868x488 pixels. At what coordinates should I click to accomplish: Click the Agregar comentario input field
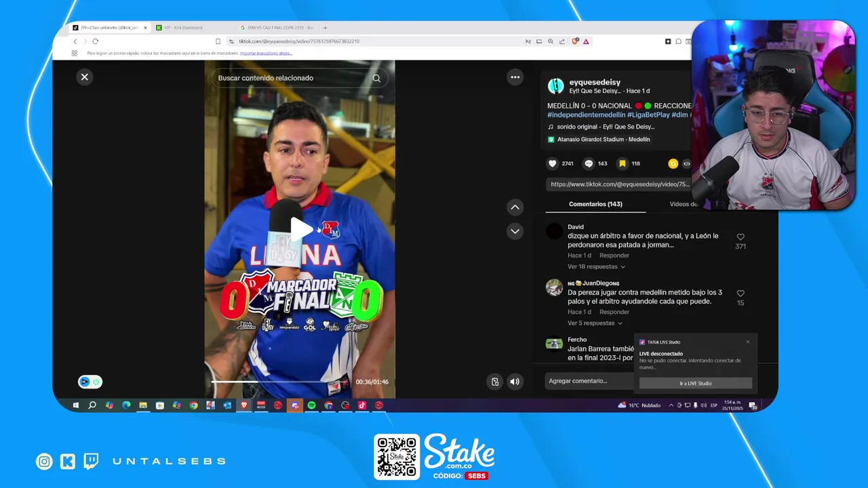coord(590,381)
